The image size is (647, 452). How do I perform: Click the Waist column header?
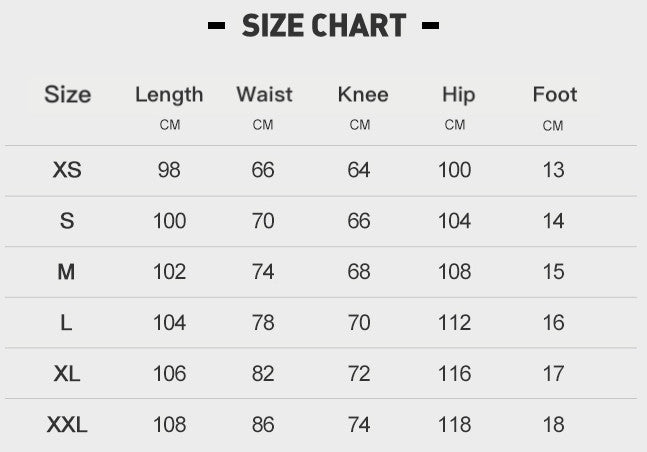(264, 95)
